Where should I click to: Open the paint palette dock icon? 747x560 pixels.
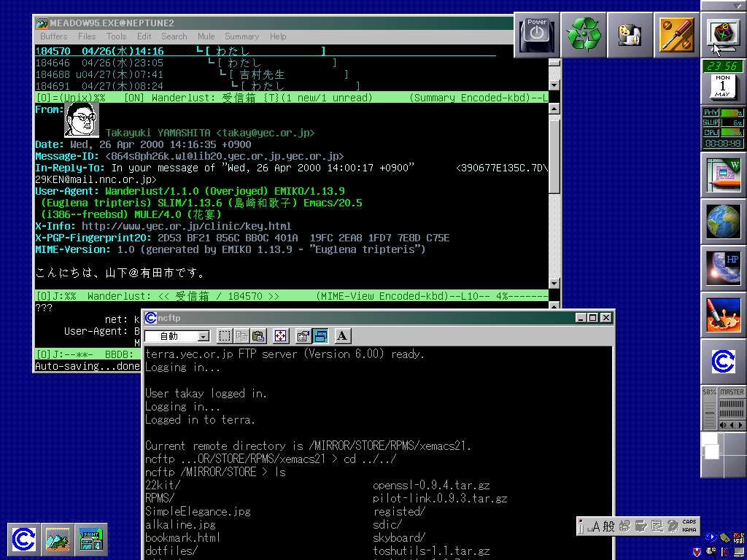point(630,35)
